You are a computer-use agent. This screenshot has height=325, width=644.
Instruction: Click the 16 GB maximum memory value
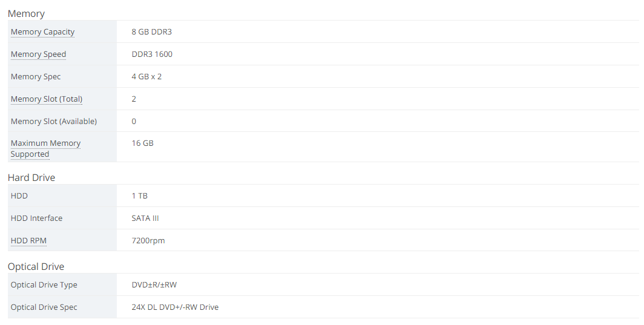142,143
